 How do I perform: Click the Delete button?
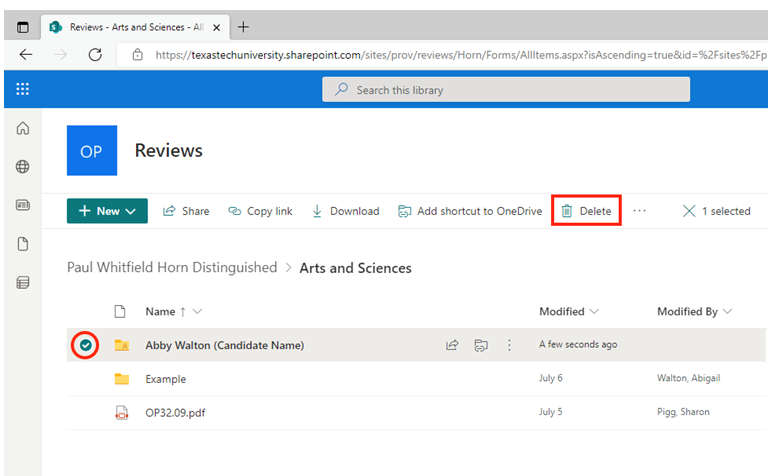(x=586, y=211)
